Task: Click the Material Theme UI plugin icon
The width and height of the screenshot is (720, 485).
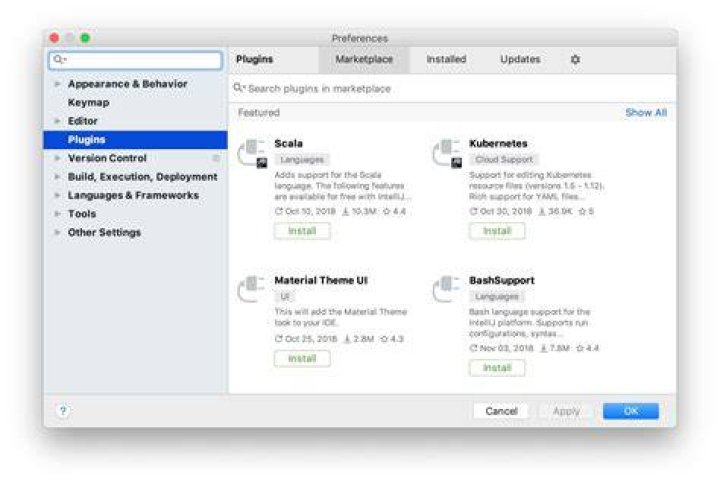Action: coord(251,289)
